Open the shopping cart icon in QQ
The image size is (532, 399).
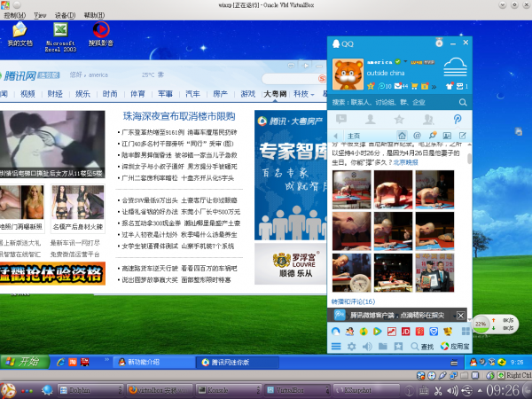(414, 86)
